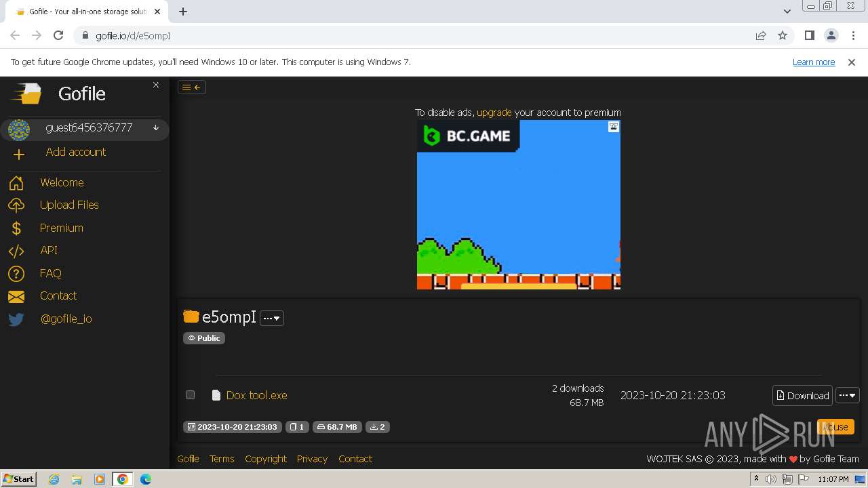
Task: Open the footer Terms link
Action: [x=222, y=459]
